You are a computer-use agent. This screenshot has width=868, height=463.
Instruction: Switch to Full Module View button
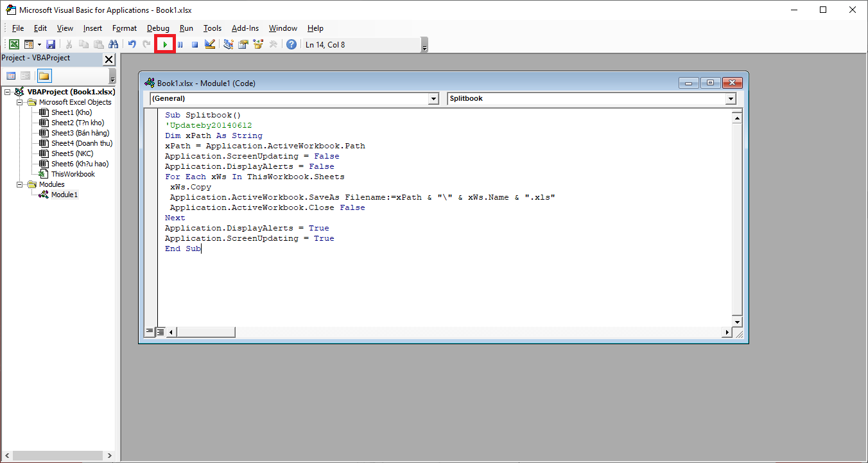pyautogui.click(x=161, y=332)
